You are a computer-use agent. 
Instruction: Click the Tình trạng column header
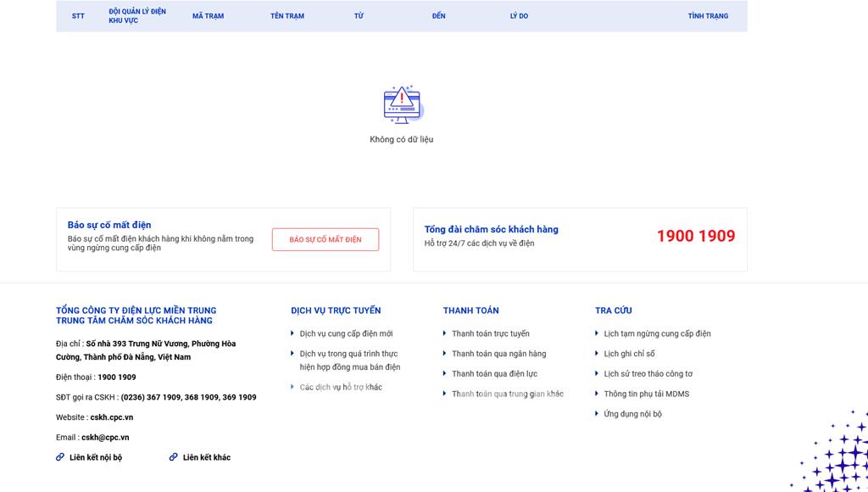pos(708,16)
